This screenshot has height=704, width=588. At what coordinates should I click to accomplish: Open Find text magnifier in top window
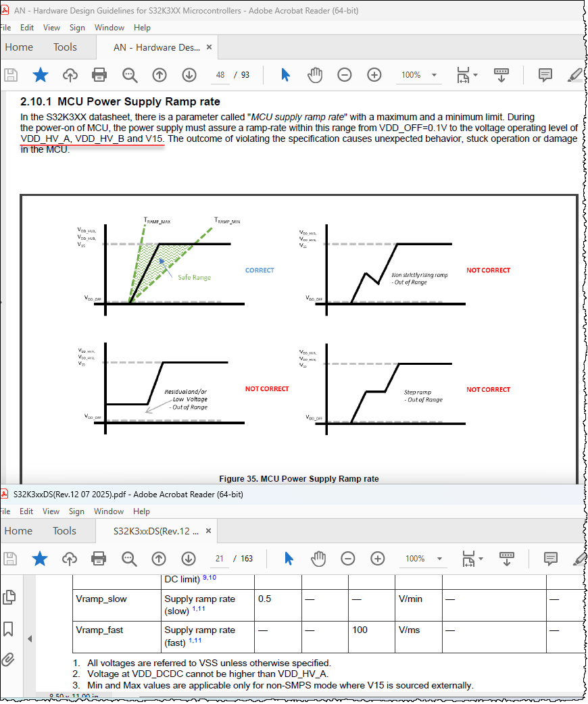pyautogui.click(x=130, y=75)
